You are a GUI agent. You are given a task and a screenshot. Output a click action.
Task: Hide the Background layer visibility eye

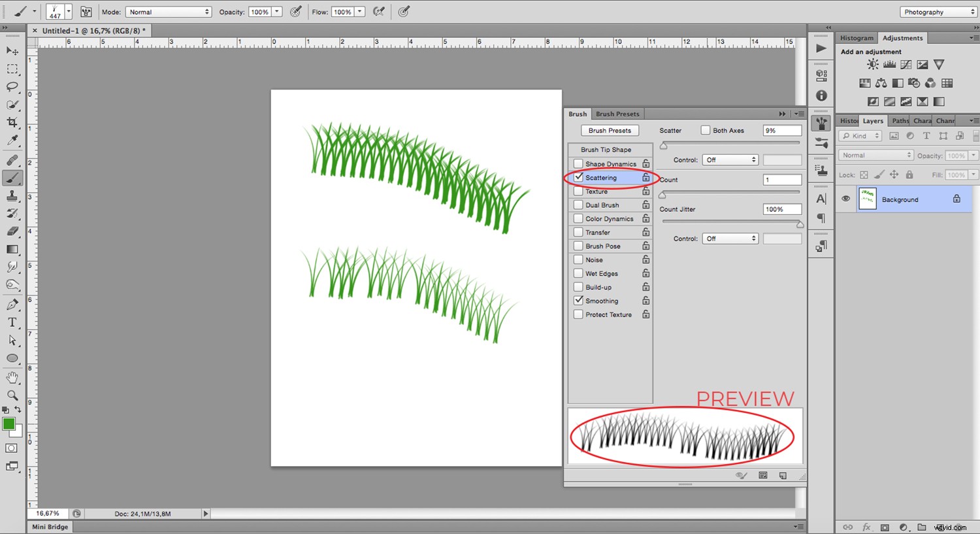845,198
